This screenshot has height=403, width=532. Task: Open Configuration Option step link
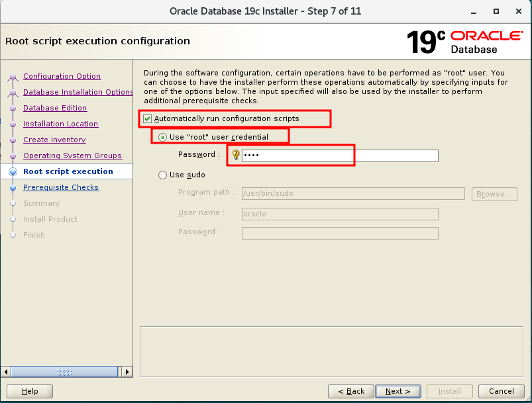point(62,76)
